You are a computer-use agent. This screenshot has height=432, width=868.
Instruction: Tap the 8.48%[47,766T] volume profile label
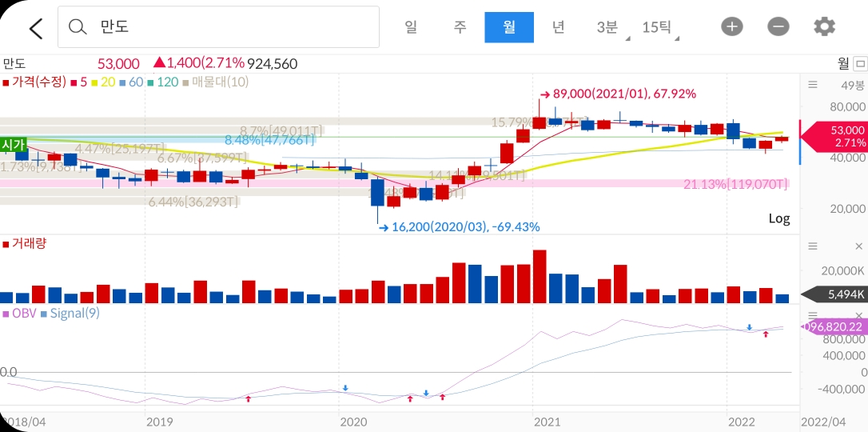coord(270,140)
